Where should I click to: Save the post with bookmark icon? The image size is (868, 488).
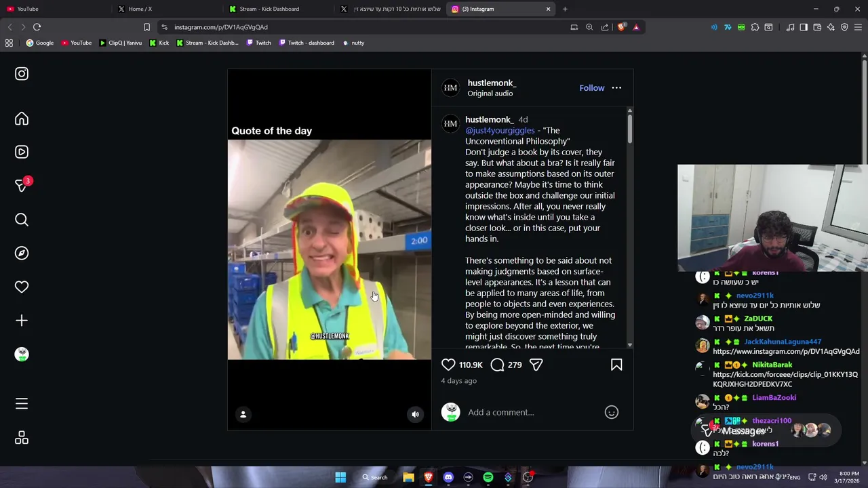click(616, 365)
